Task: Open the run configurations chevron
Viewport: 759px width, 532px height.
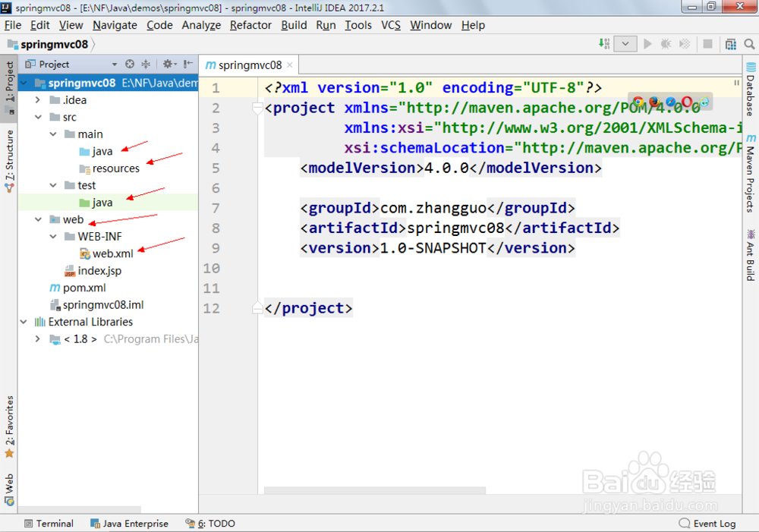Action: coord(625,43)
